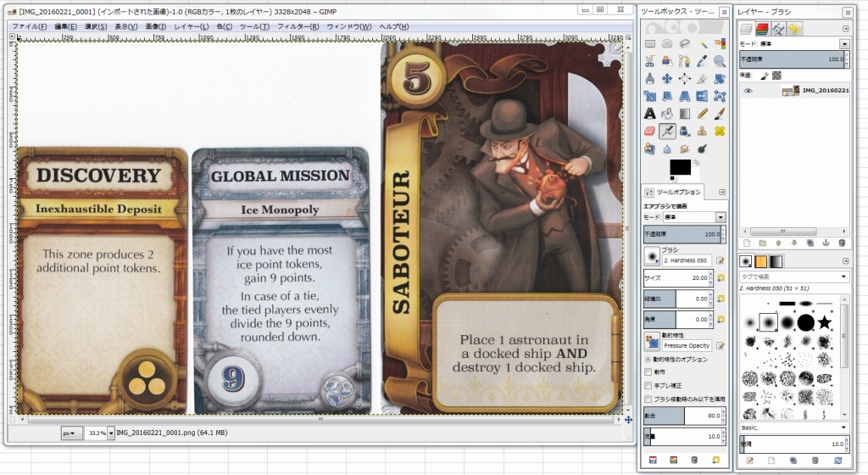Image resolution: width=868 pixels, height=475 pixels.
Task: Open the ツール(T) menu
Action: pos(254,26)
